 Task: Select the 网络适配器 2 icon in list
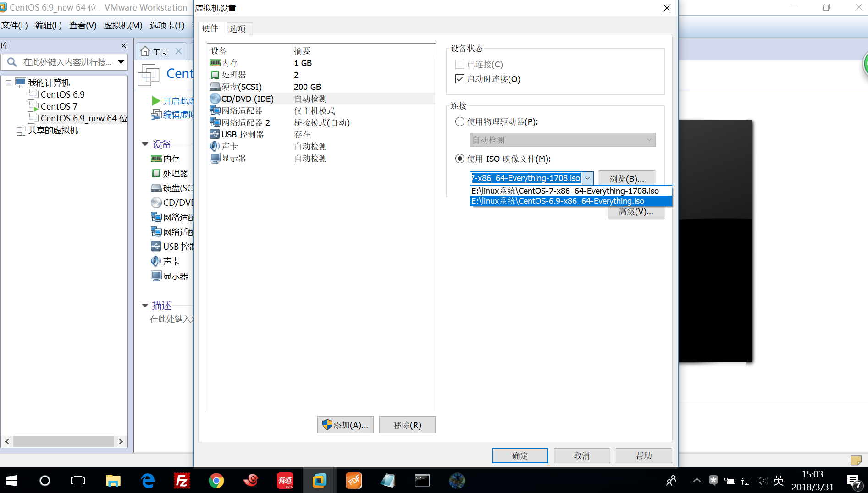(215, 122)
